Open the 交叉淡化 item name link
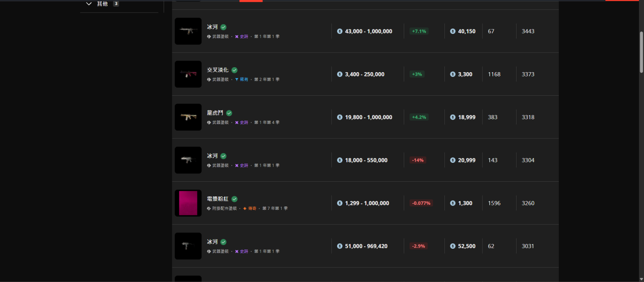The image size is (644, 282). tap(218, 70)
